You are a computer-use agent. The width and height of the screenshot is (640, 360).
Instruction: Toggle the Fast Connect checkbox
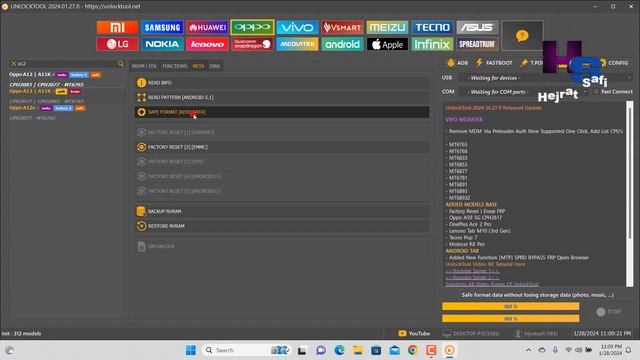pyautogui.click(x=596, y=92)
